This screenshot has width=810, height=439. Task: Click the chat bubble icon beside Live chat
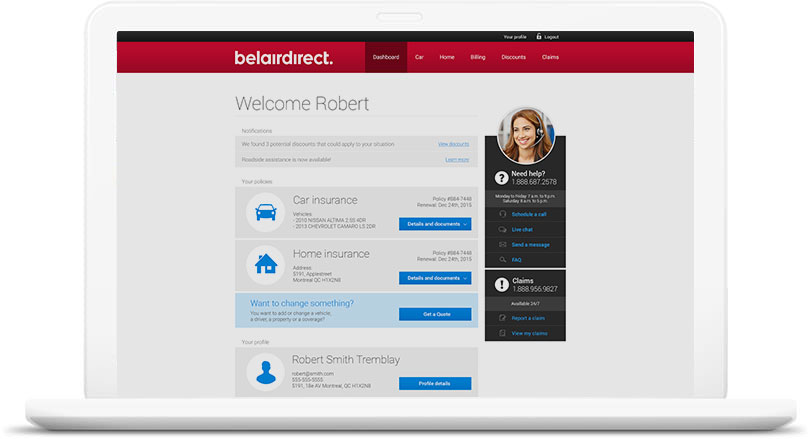pyautogui.click(x=502, y=229)
